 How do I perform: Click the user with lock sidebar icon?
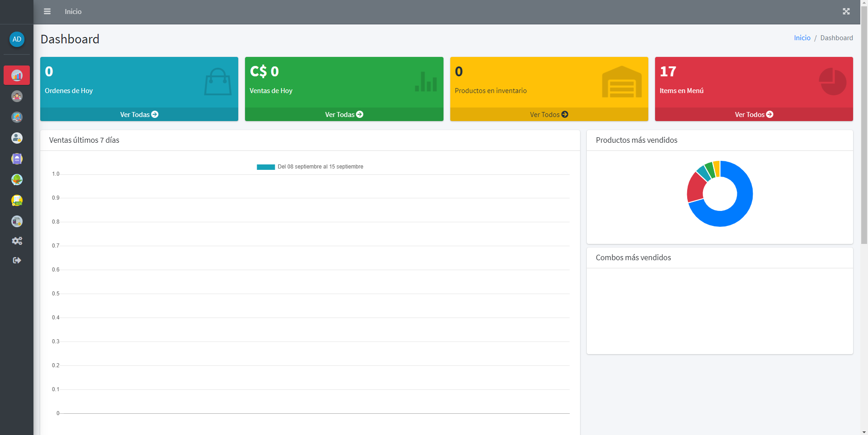point(17,138)
